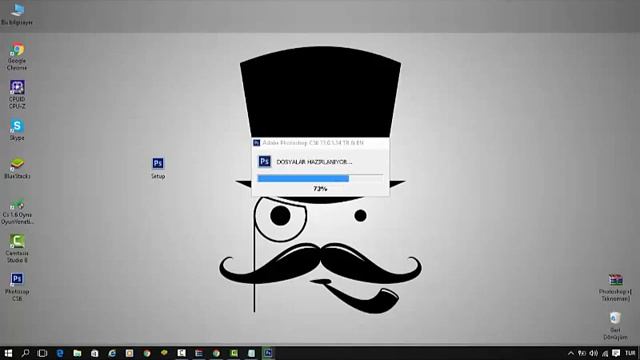The height and width of the screenshot is (360, 640).
Task: Open the Windows Start menu
Action: (x=8, y=353)
